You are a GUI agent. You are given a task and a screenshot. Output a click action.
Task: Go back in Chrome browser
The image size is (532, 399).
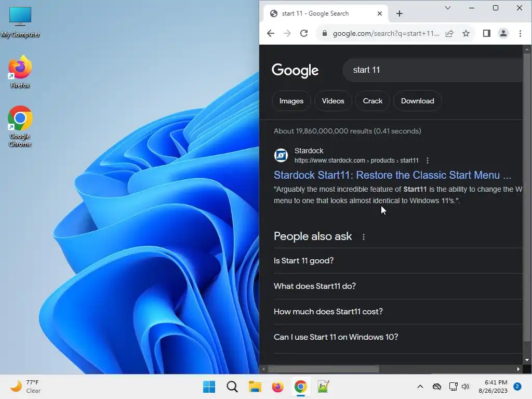pyautogui.click(x=270, y=33)
